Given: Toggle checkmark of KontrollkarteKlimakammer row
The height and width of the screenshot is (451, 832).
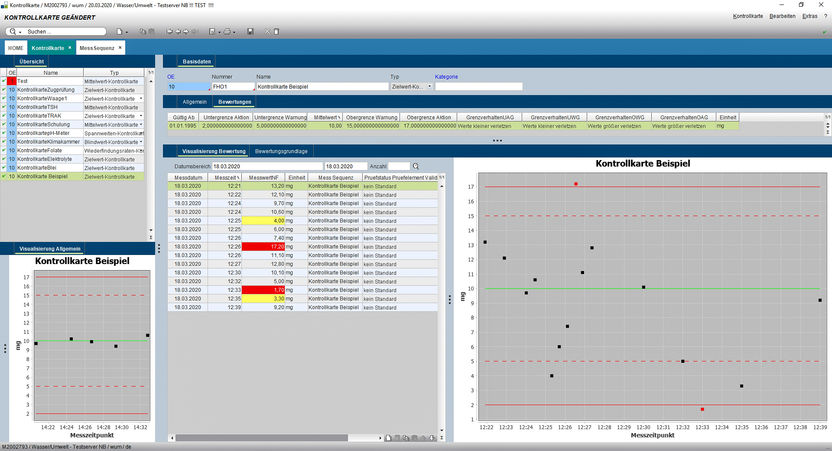Looking at the screenshot, I should (4, 142).
